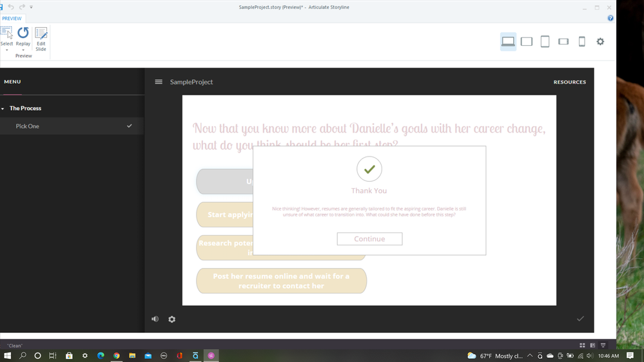Select the Tablet Landscape preview icon
The height and width of the screenshot is (362, 644).
[527, 41]
